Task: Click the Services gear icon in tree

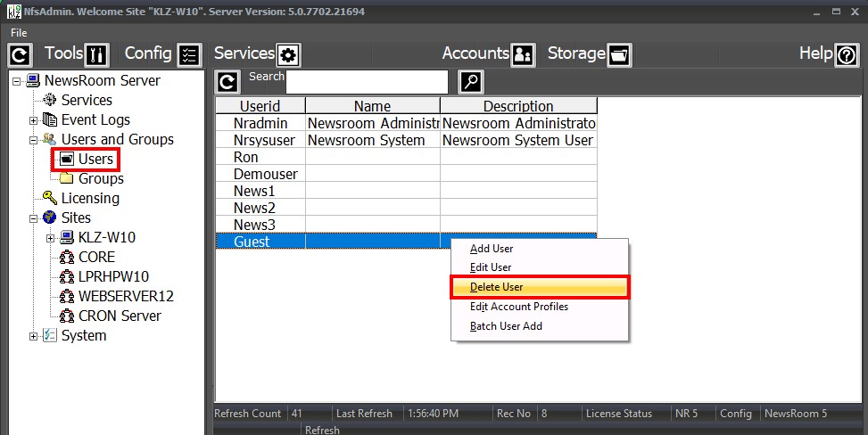Action: pyautogui.click(x=50, y=100)
